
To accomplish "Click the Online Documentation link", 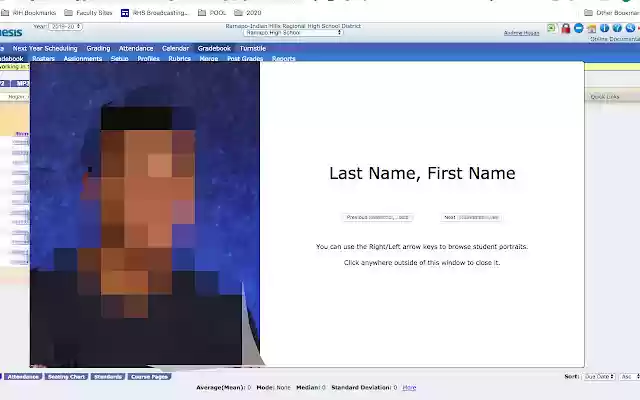I will pyautogui.click(x=615, y=39).
